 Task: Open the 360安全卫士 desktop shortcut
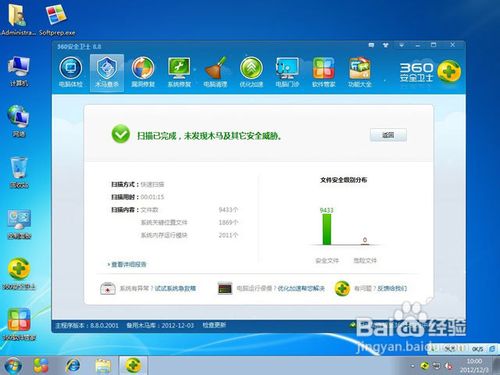pos(19,273)
